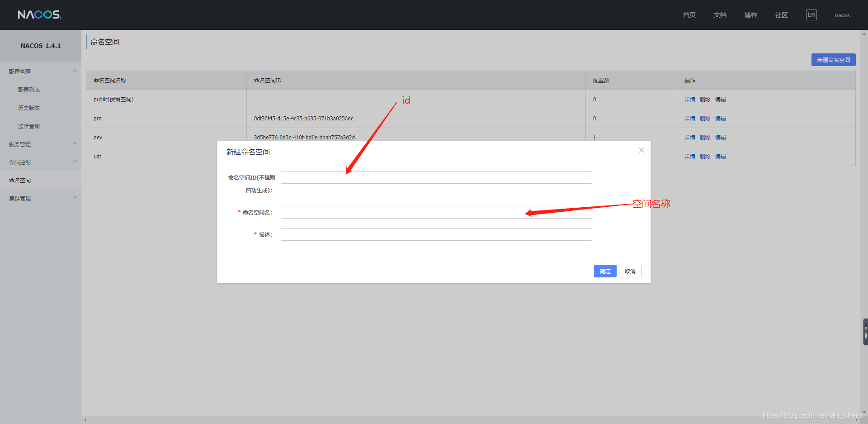This screenshot has width=868, height=424.
Task: Open the 文档 top menu item
Action: 720,15
